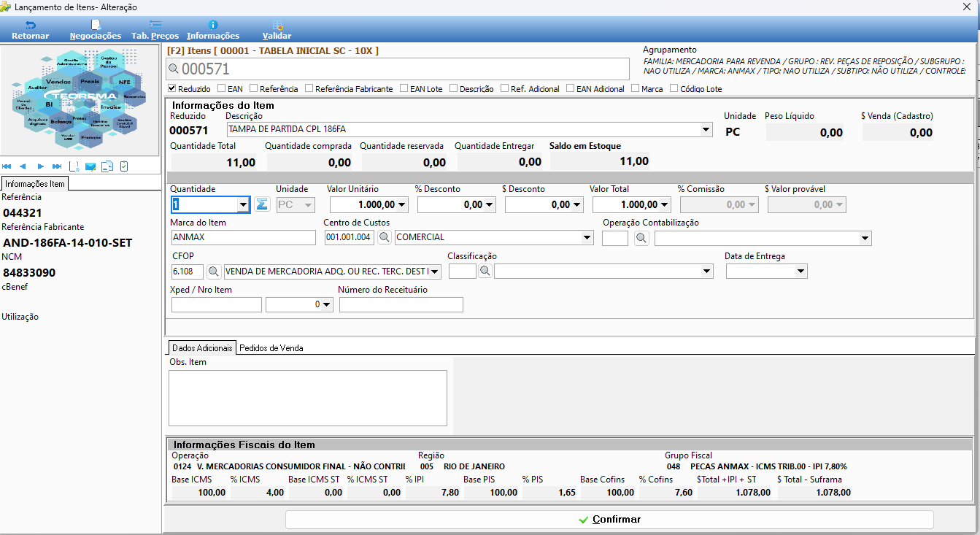Screen dimensions: 980x535
Task: Click inside the Obs. Item text area
Action: (x=308, y=398)
